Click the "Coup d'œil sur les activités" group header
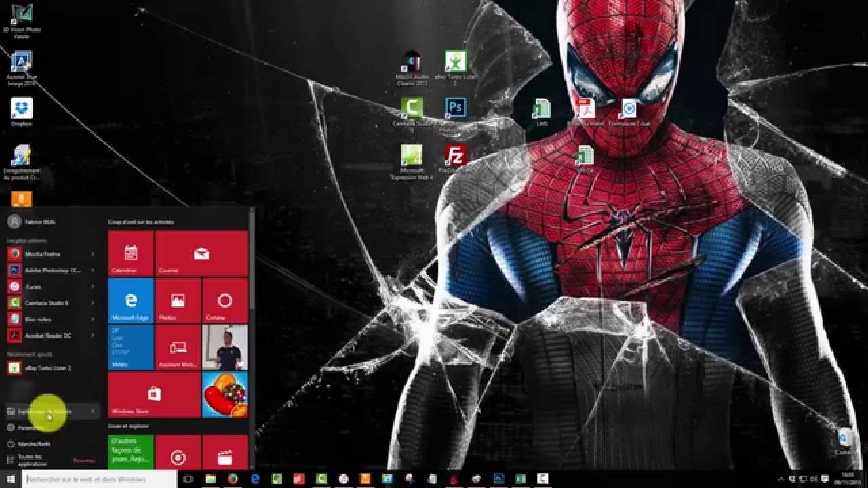 pos(141,222)
